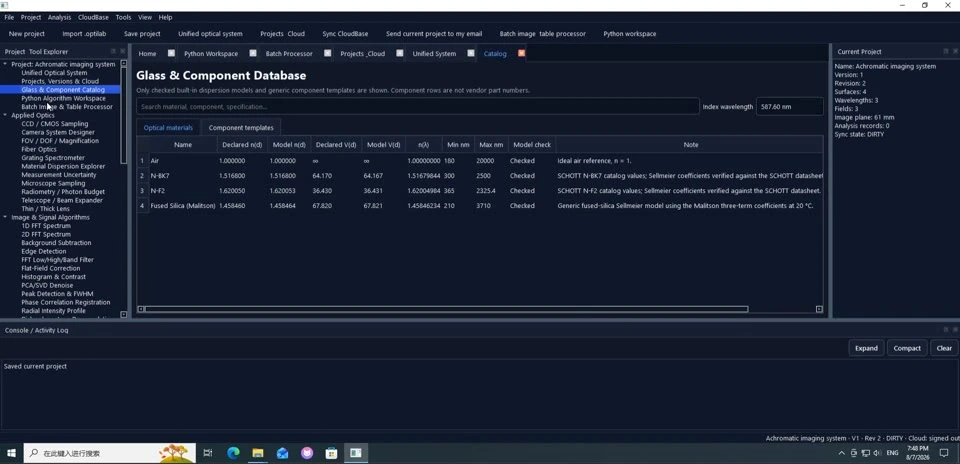The height and width of the screenshot is (464, 960).
Task: Switch to Optical materials tab
Action: 168,127
